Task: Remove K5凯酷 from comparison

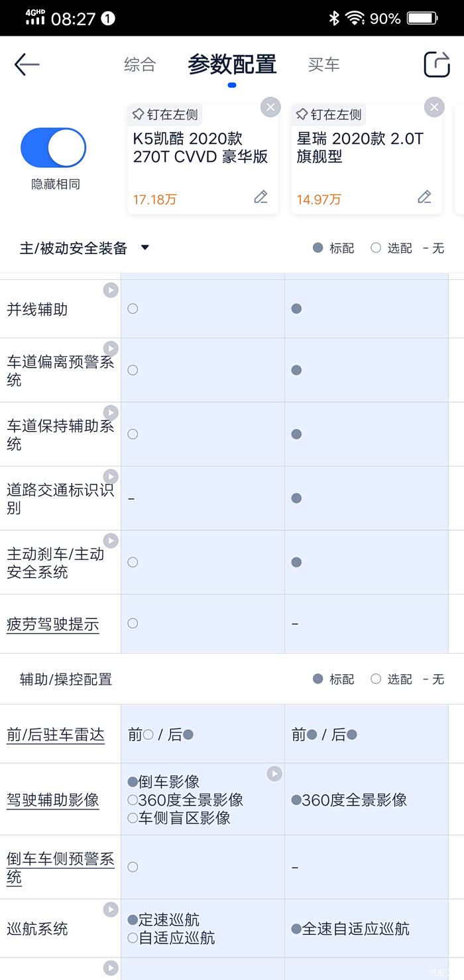Action: pyautogui.click(x=270, y=107)
